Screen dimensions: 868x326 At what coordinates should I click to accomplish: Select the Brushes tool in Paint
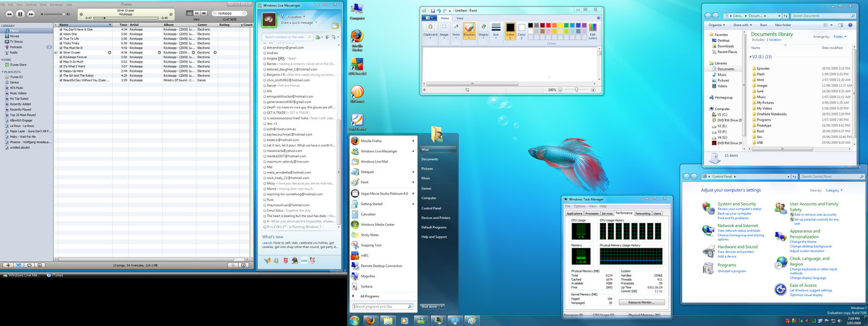[x=469, y=30]
